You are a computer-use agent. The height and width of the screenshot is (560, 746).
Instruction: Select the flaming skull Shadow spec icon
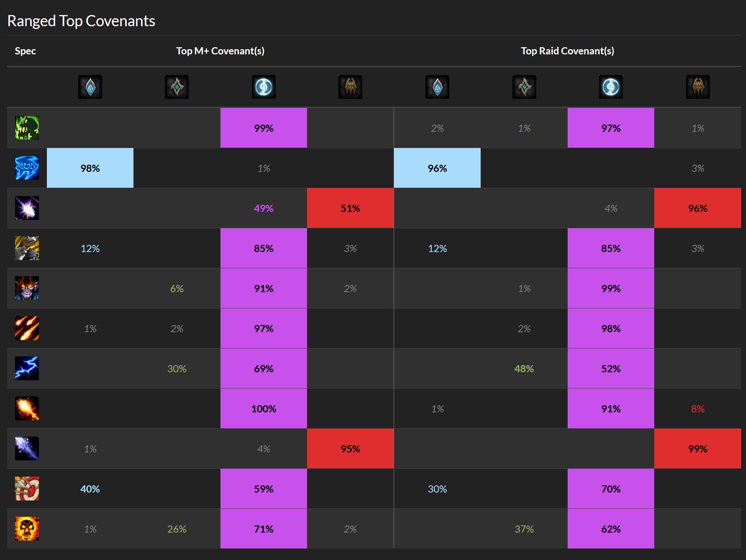click(27, 529)
